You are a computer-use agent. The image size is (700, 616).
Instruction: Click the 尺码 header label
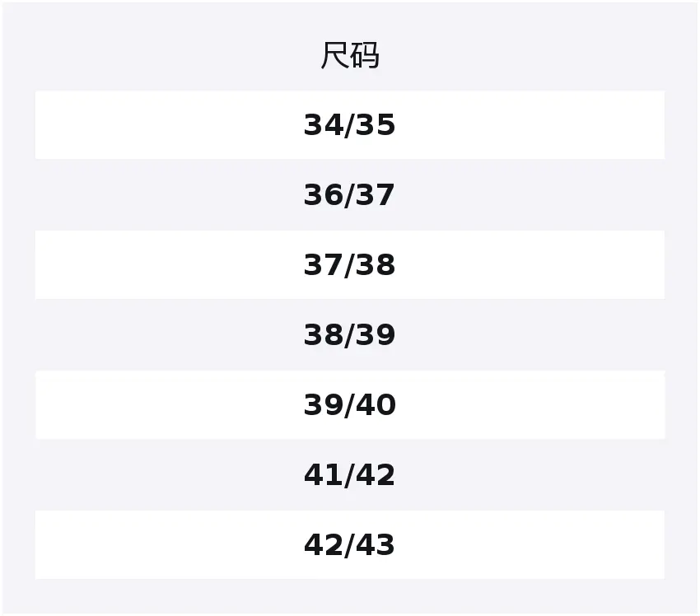pyautogui.click(x=349, y=56)
